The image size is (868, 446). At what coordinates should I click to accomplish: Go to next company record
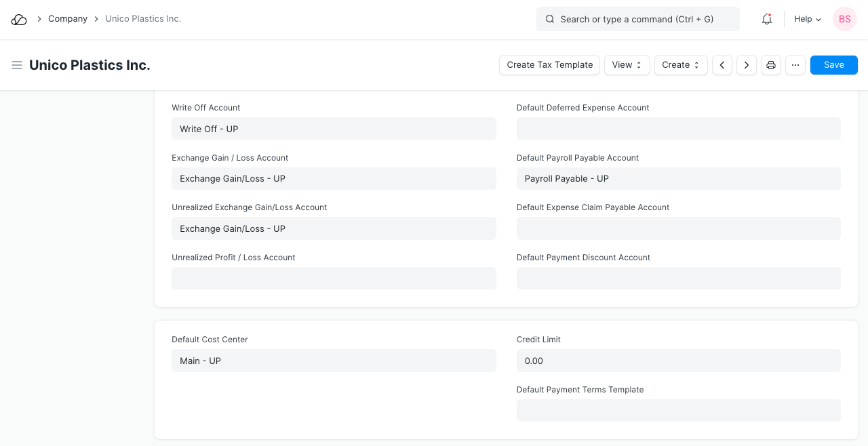747,65
